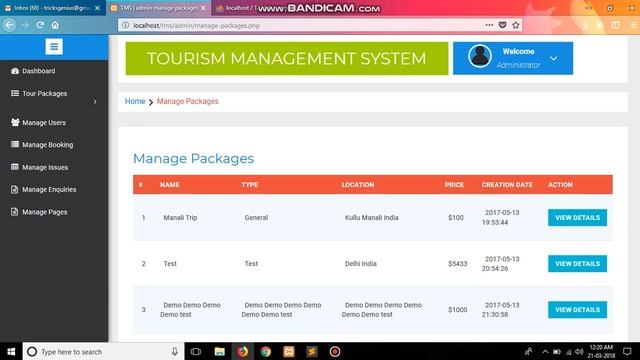View details for Demo test package
Screen dimensions: 640x360
(577, 310)
